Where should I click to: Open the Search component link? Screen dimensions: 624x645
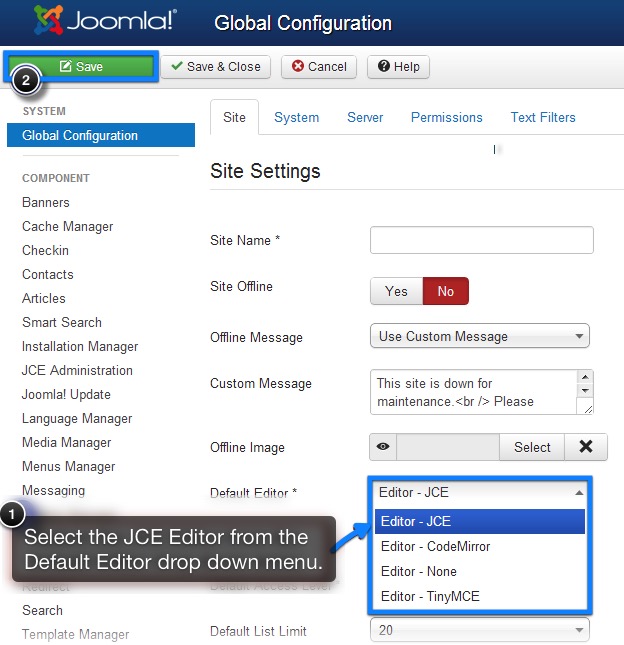point(42,610)
